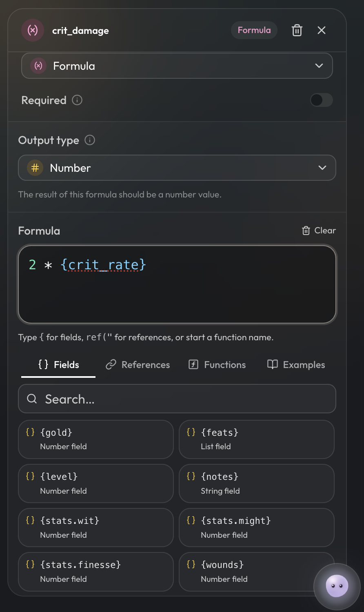
Task: Click the braces icon beside {stats.wit}
Action: click(x=30, y=520)
